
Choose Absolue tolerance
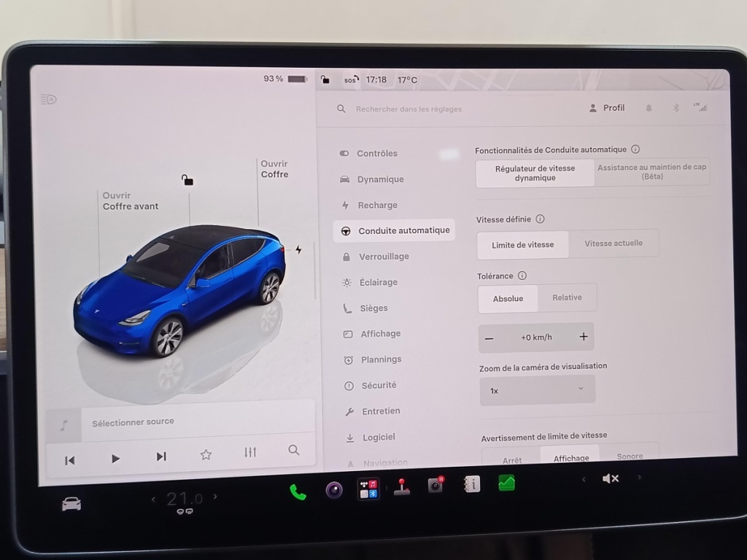(508, 298)
